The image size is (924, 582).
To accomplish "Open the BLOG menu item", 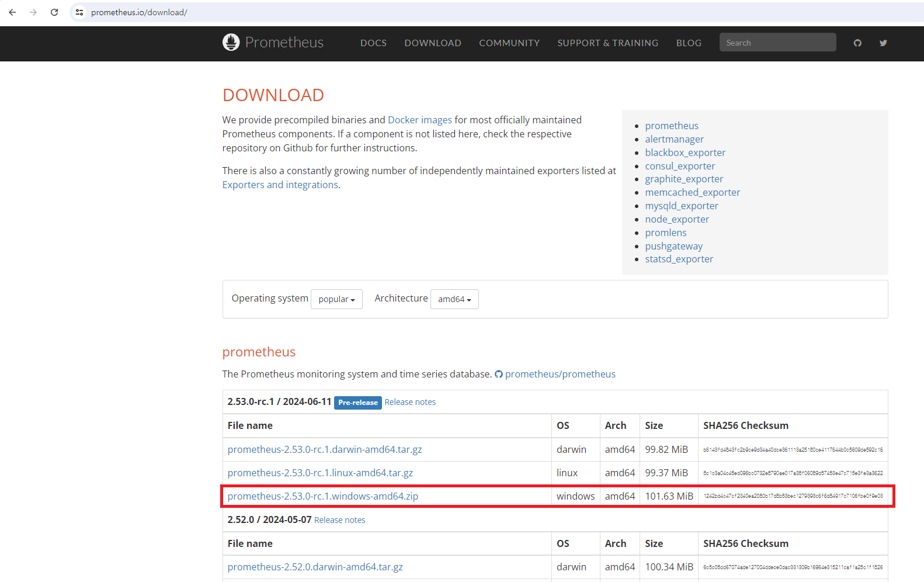I will click(x=689, y=43).
